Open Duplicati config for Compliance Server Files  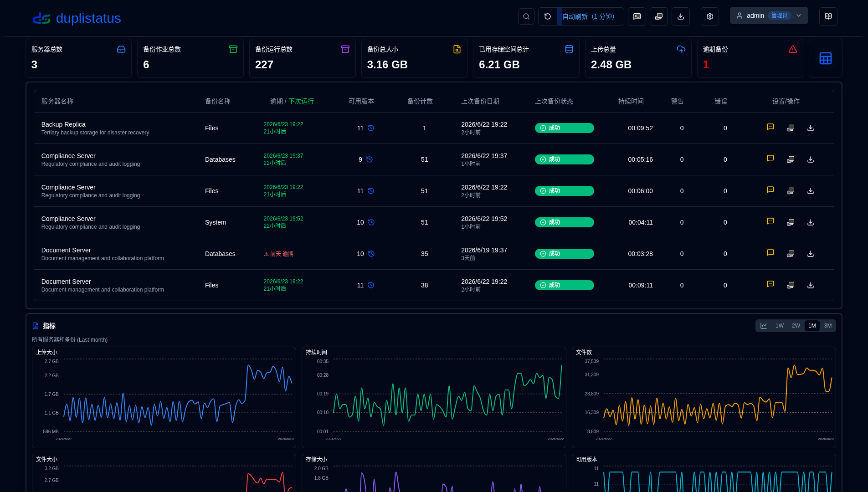tap(791, 191)
